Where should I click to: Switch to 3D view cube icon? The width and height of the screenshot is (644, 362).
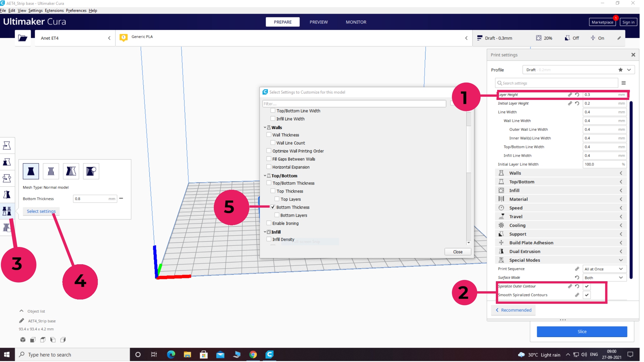pyautogui.click(x=23, y=340)
